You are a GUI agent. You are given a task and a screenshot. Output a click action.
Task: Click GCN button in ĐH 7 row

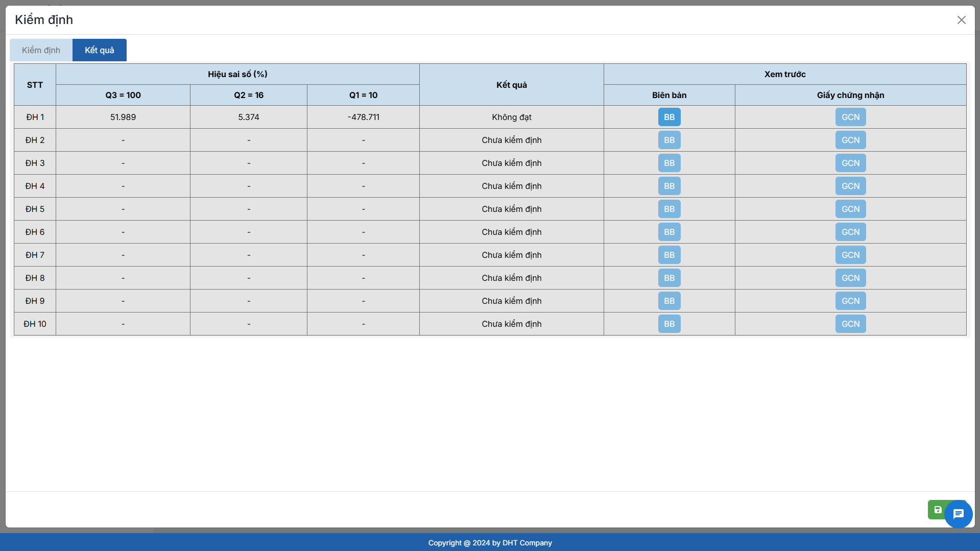point(850,255)
